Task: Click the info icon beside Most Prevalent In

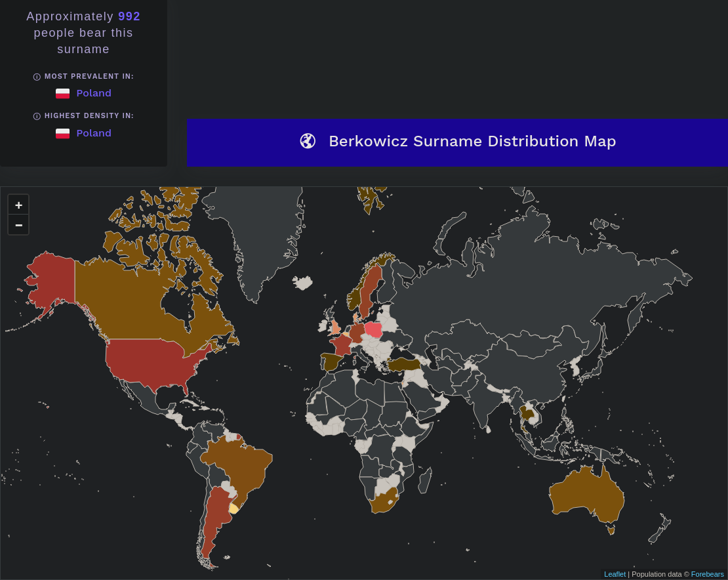Action: 37,77
